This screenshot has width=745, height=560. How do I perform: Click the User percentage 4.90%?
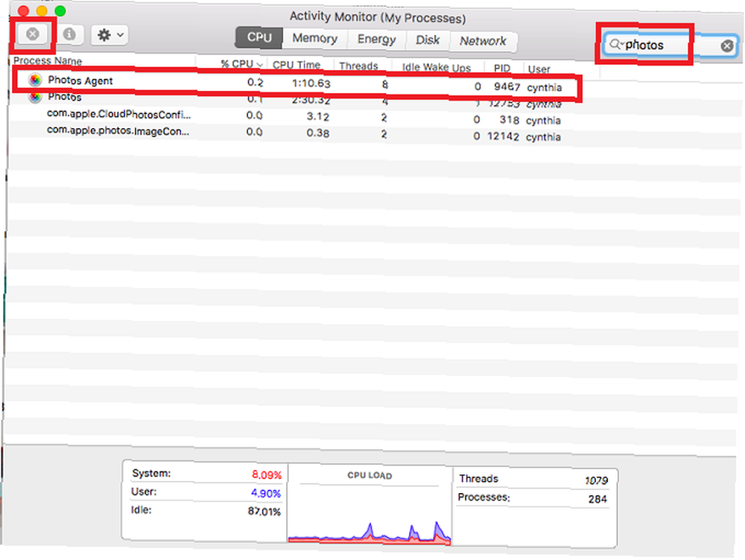click(266, 493)
